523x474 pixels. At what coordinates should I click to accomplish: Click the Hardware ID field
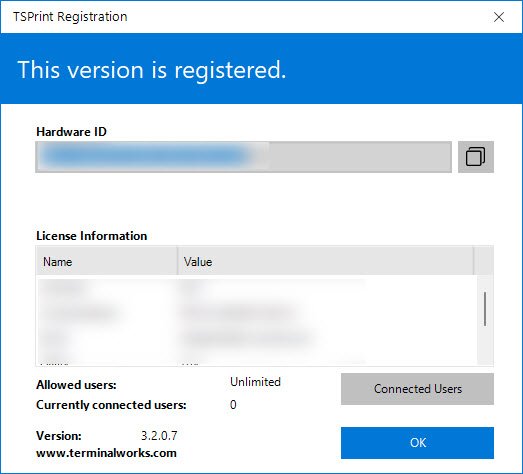[x=243, y=157]
